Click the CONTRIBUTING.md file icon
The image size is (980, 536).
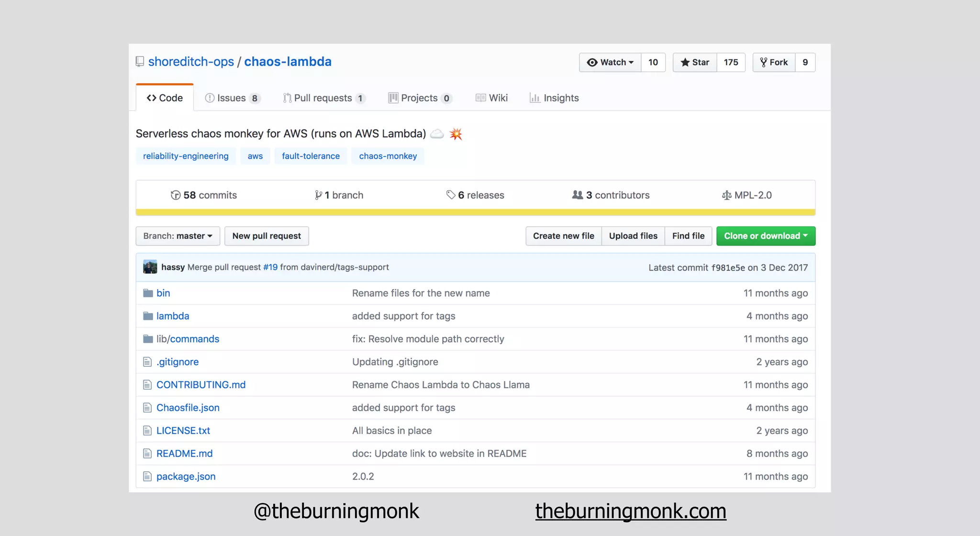pyautogui.click(x=147, y=385)
